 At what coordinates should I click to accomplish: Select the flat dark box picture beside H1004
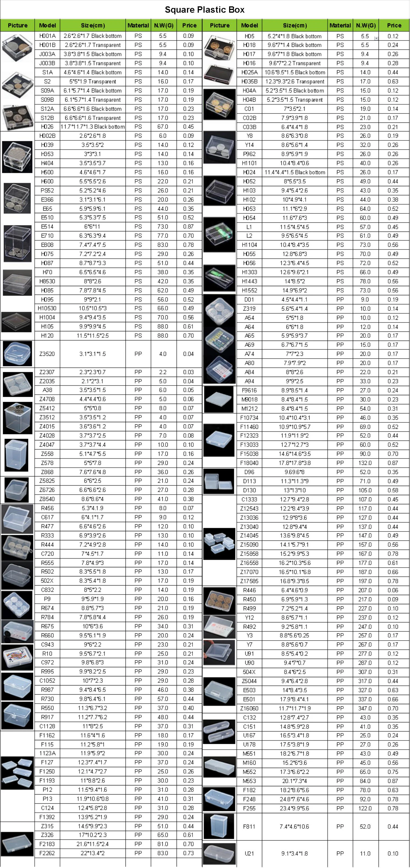click(17, 322)
